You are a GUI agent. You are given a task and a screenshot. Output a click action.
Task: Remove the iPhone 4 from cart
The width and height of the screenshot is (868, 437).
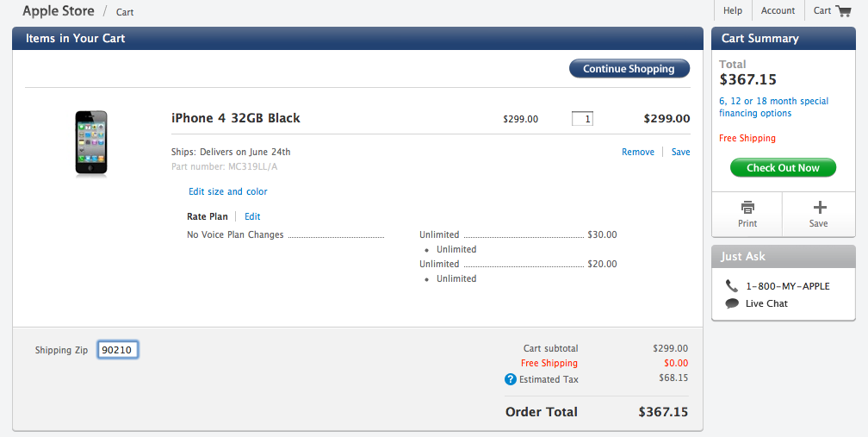coord(638,152)
